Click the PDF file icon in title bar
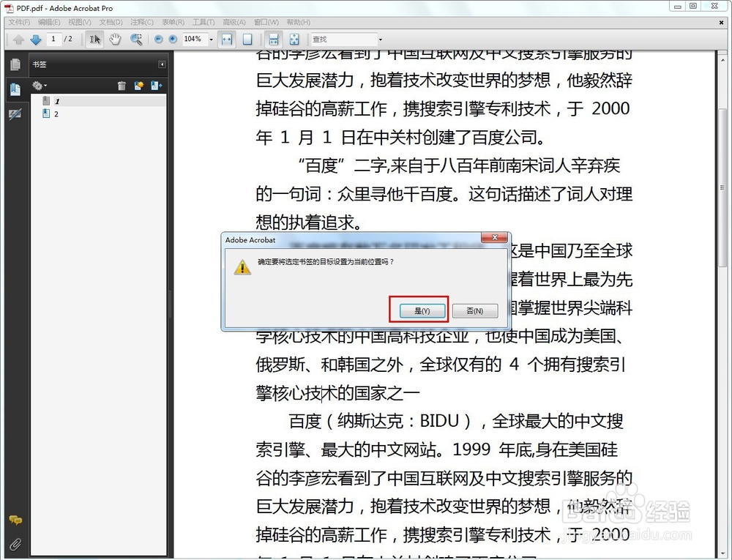The width and height of the screenshot is (732, 560). (9, 8)
